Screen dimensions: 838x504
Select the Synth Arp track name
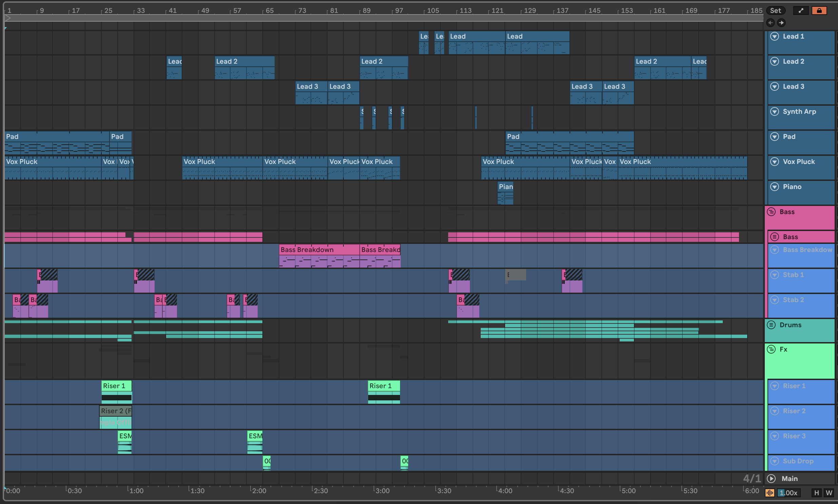click(x=799, y=112)
